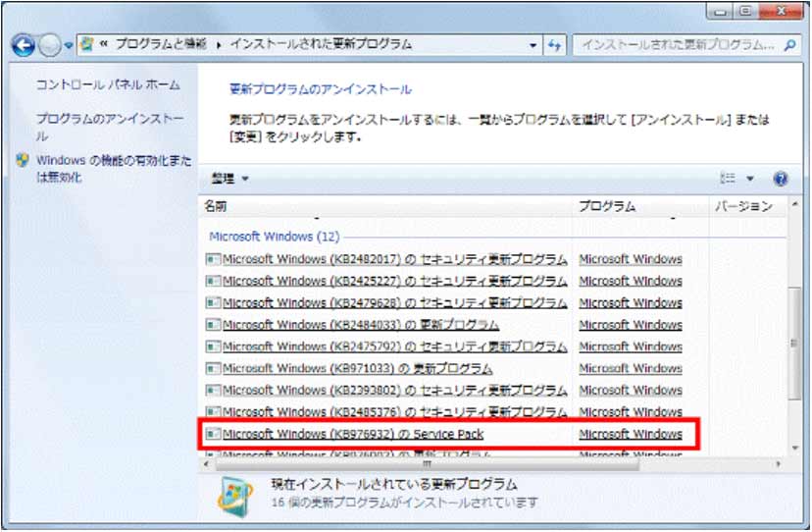Click update icon beside KB2484033

click(x=213, y=324)
